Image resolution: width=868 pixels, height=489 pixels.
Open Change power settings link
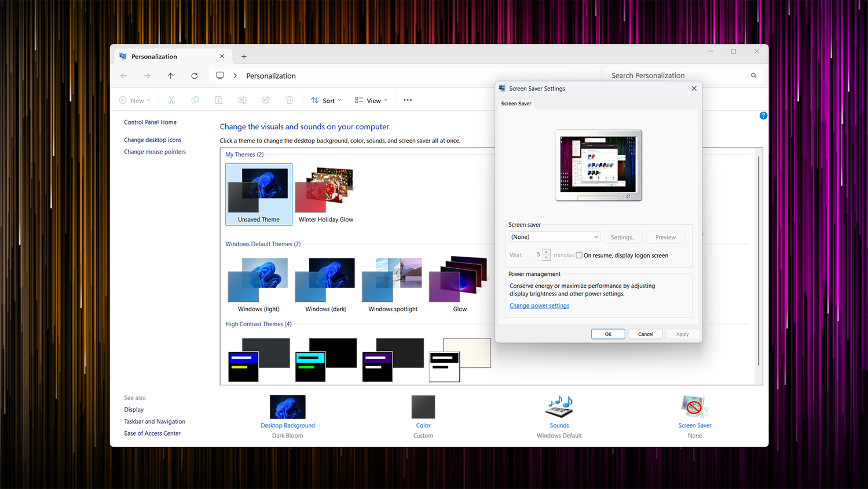click(x=539, y=306)
